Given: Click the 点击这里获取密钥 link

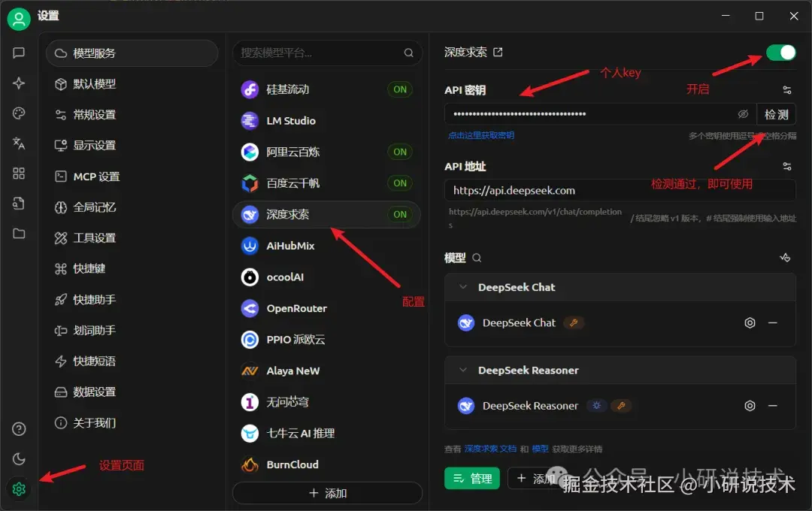Looking at the screenshot, I should pyautogui.click(x=481, y=136).
